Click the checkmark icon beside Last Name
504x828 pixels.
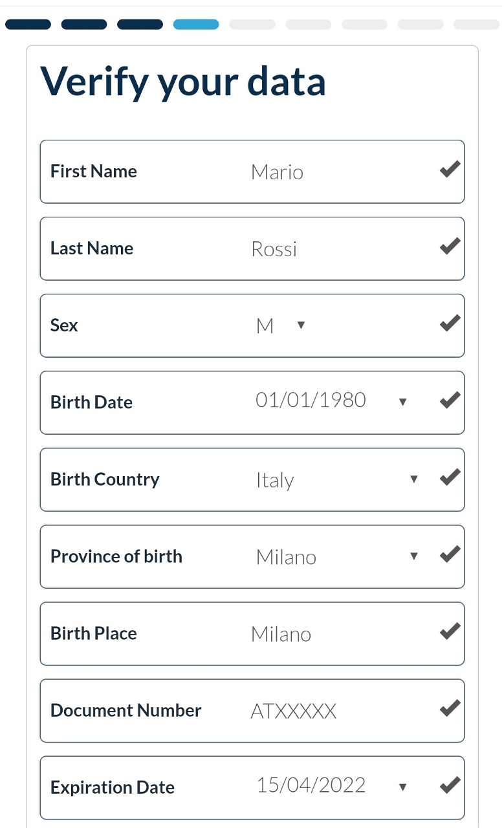click(x=450, y=247)
